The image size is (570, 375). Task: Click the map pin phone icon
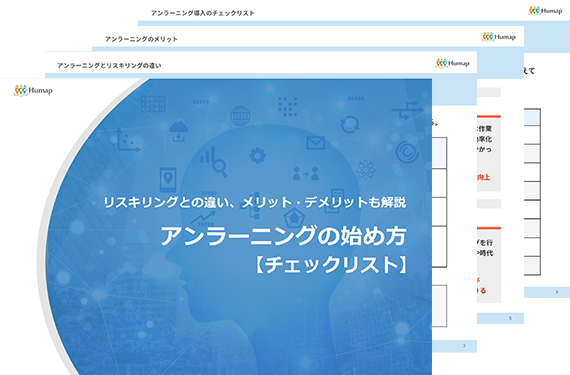(x=168, y=180)
